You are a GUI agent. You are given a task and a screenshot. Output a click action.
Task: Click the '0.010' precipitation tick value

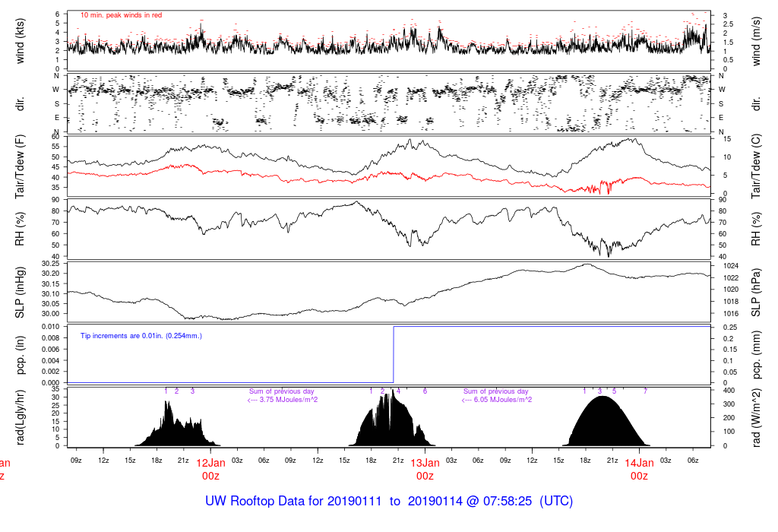[x=51, y=327]
